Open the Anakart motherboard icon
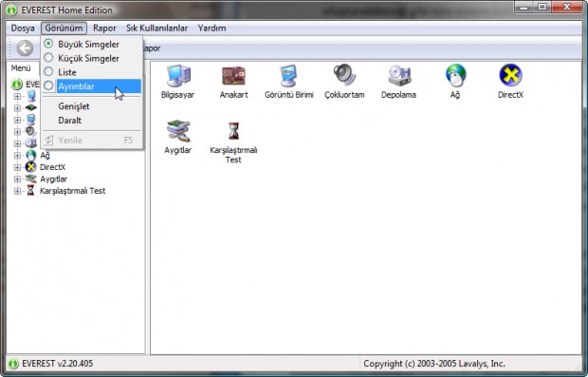 pos(233,76)
